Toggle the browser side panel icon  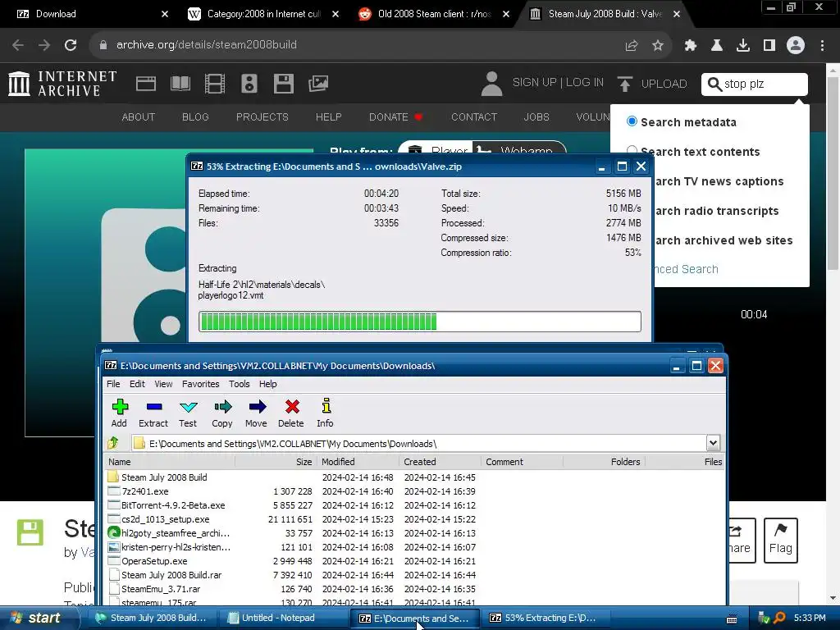pos(769,46)
